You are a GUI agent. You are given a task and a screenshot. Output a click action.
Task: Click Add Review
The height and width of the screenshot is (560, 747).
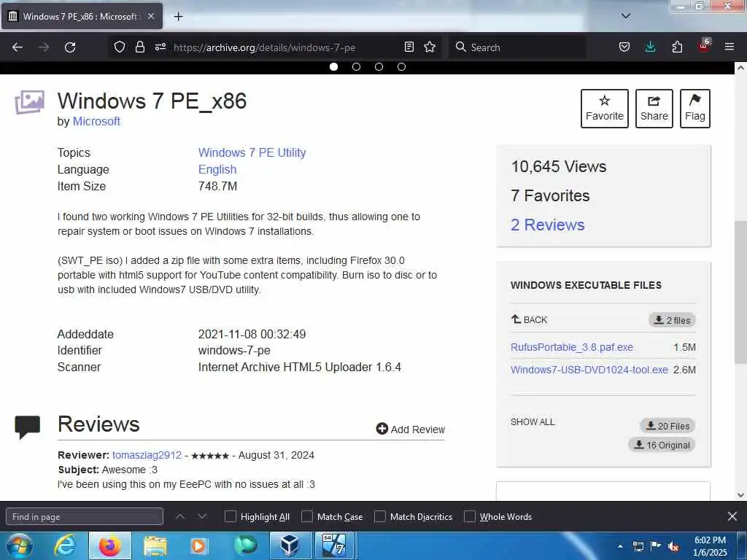coord(411,429)
